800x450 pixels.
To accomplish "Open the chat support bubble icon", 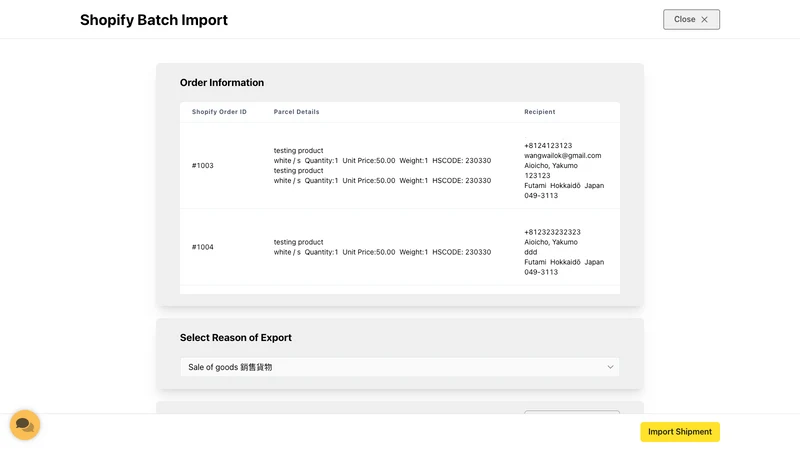I will 24,425.
